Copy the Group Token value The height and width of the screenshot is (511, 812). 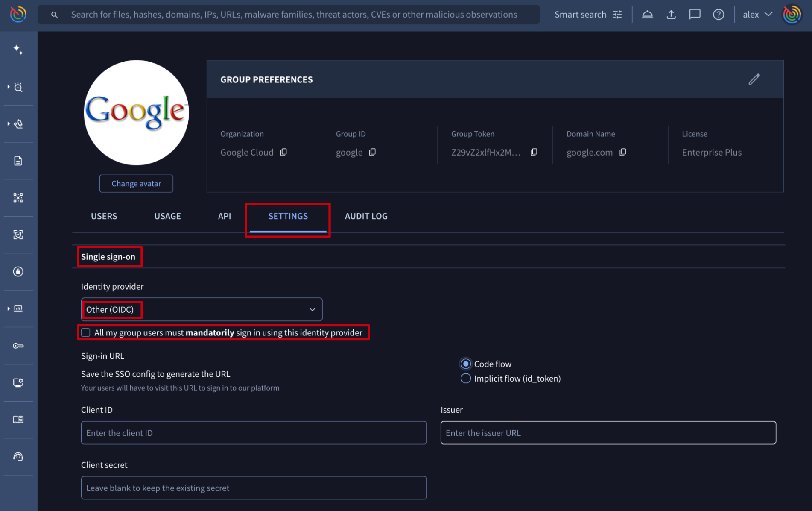pyautogui.click(x=534, y=152)
